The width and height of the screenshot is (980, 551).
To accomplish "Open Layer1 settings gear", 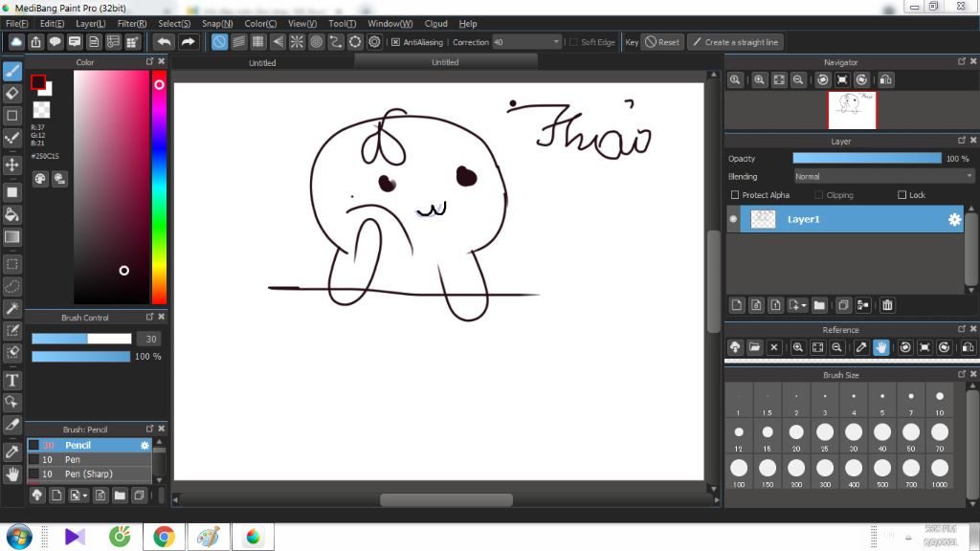I will [954, 219].
